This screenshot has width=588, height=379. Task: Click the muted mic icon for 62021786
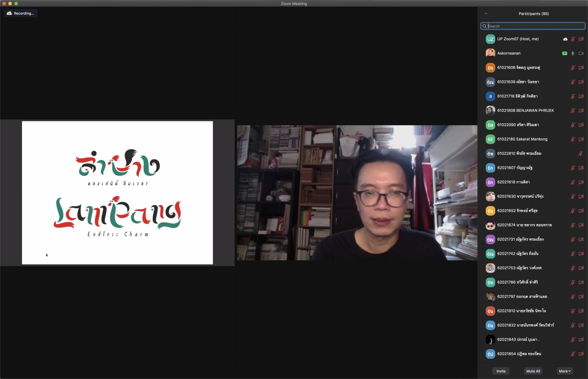573,282
